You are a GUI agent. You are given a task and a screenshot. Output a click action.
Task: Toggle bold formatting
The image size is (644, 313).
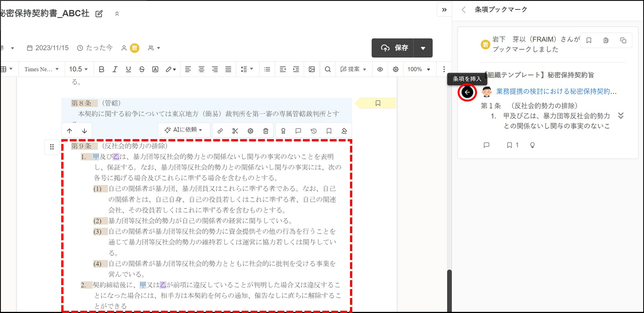(x=101, y=69)
